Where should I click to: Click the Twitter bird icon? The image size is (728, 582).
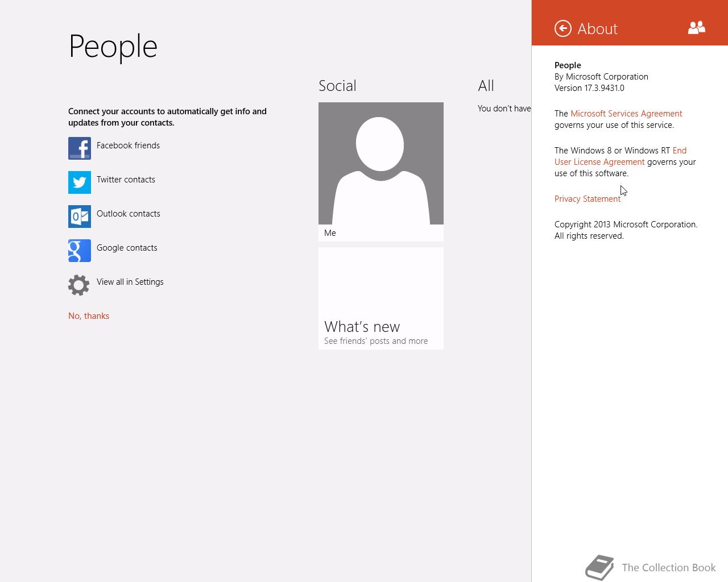pos(80,182)
